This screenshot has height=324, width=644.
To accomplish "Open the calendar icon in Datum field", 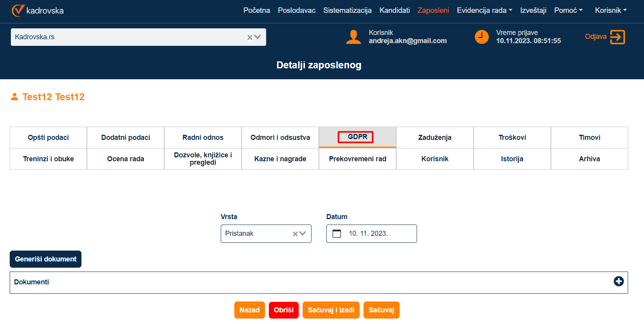I will [337, 233].
